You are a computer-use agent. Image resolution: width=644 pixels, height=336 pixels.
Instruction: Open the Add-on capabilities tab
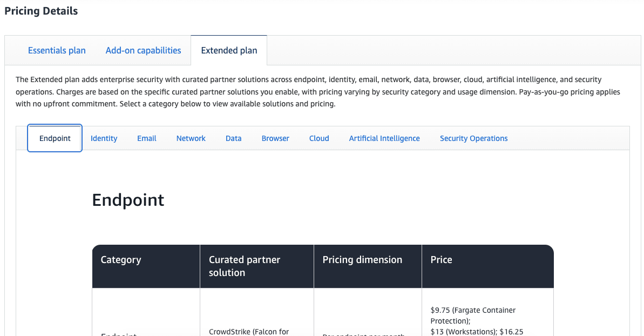(143, 50)
